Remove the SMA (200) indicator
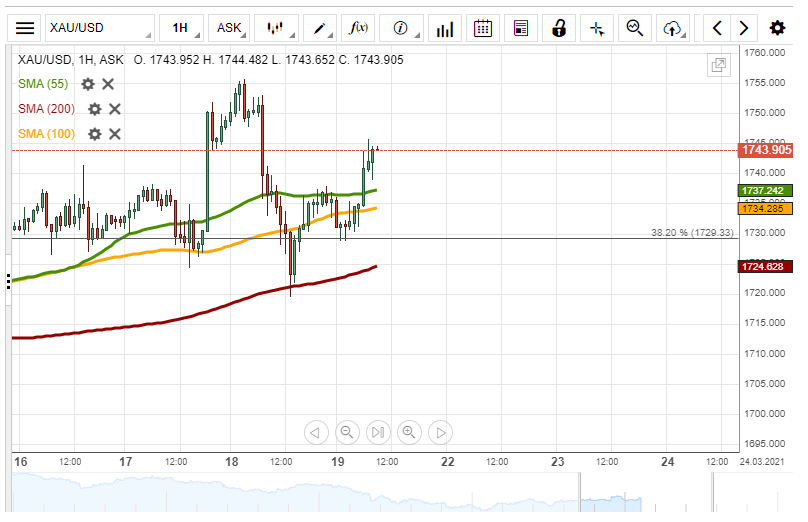This screenshot has height=522, width=808. pos(115,109)
